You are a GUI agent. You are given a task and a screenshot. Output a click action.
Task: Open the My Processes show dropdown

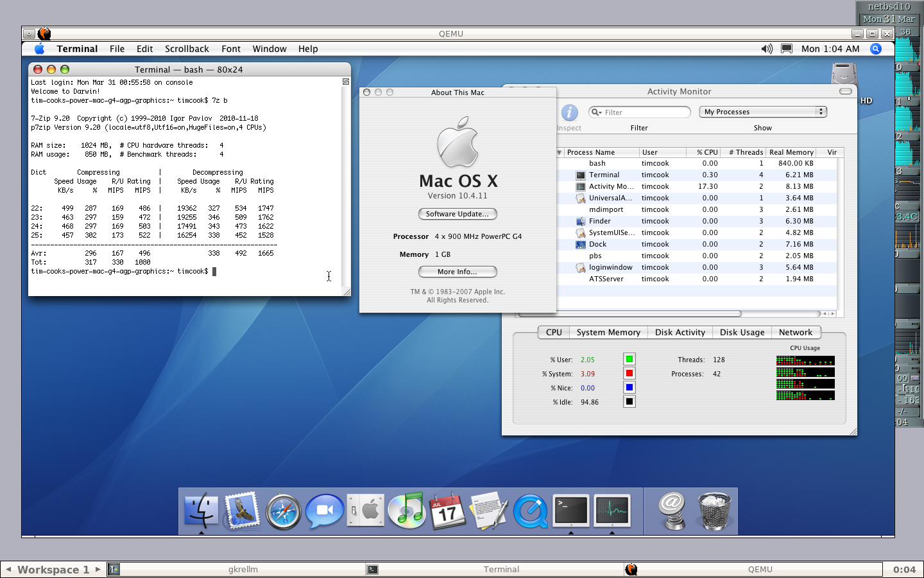tap(762, 112)
